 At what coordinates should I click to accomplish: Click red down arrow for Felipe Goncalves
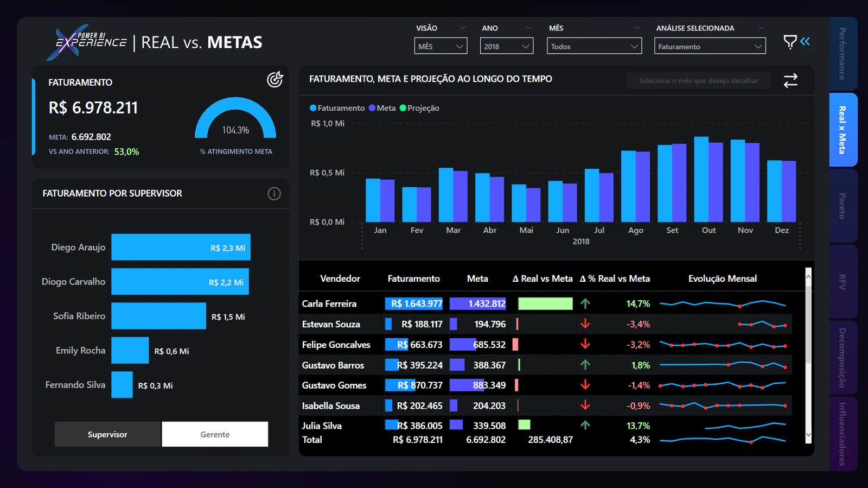click(585, 344)
